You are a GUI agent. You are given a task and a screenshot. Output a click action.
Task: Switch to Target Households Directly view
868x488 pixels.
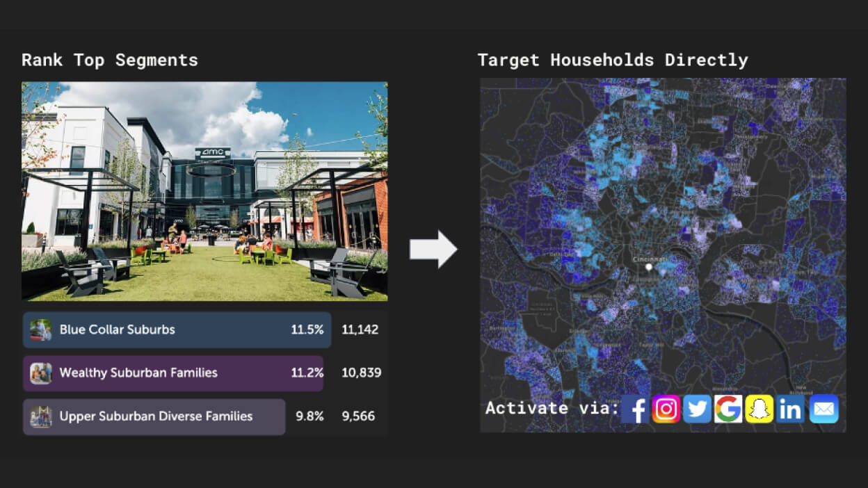coord(612,60)
